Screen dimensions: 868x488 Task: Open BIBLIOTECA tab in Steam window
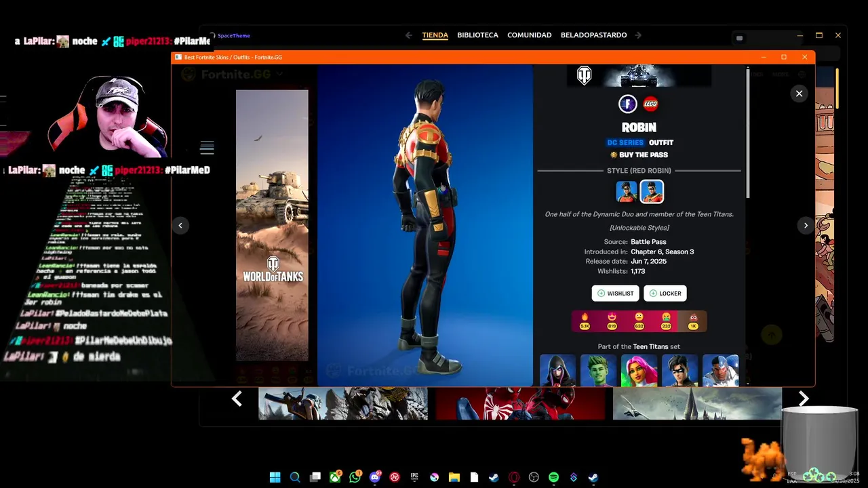tap(477, 35)
